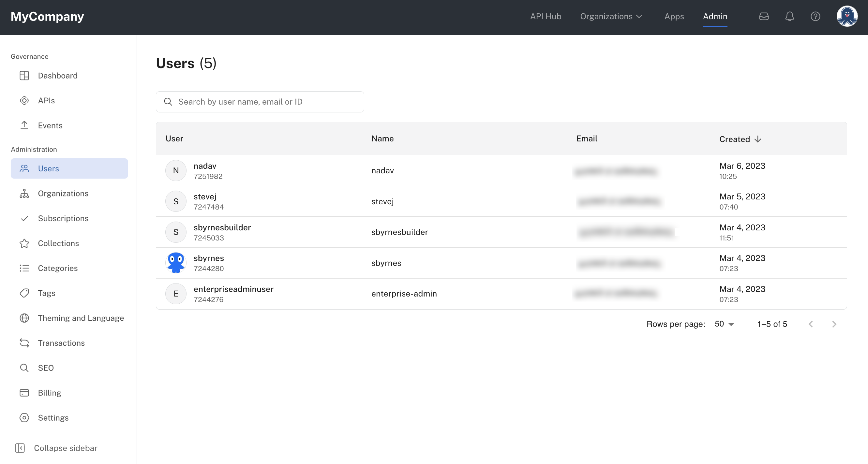
Task: Click the profile avatar in header
Action: point(846,16)
